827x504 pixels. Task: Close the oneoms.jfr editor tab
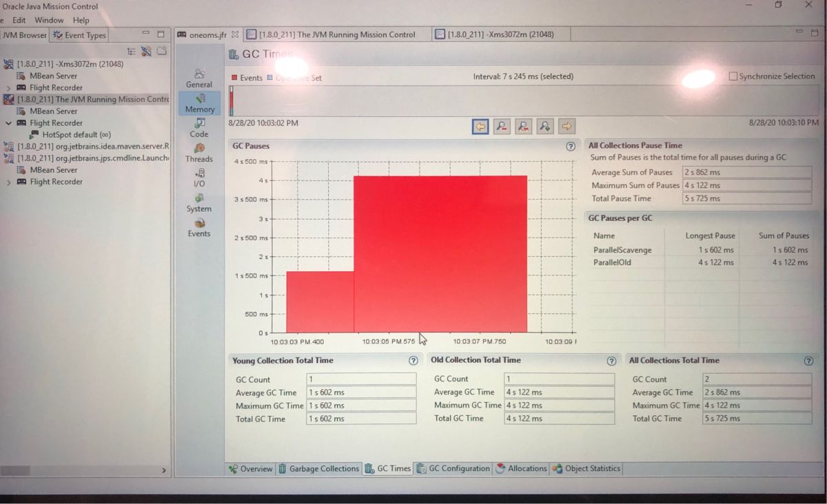[235, 34]
